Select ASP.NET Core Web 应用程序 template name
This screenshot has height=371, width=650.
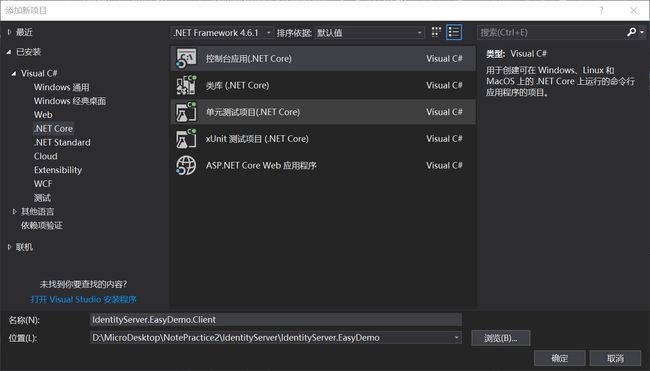click(x=261, y=165)
